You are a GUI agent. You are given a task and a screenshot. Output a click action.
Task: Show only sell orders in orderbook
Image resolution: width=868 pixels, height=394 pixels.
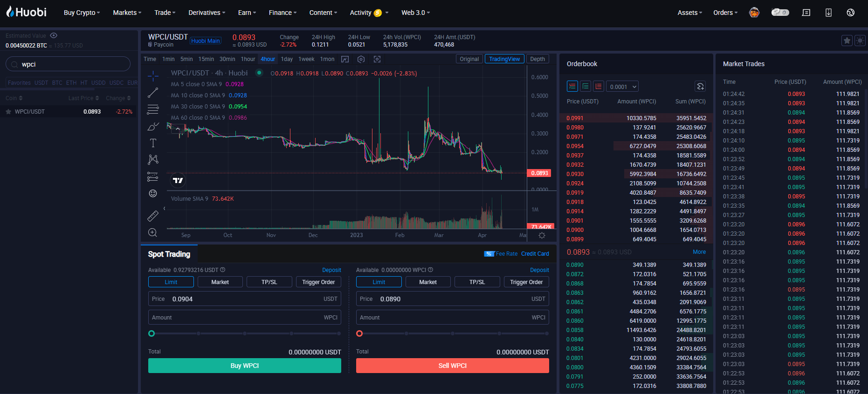(x=599, y=86)
